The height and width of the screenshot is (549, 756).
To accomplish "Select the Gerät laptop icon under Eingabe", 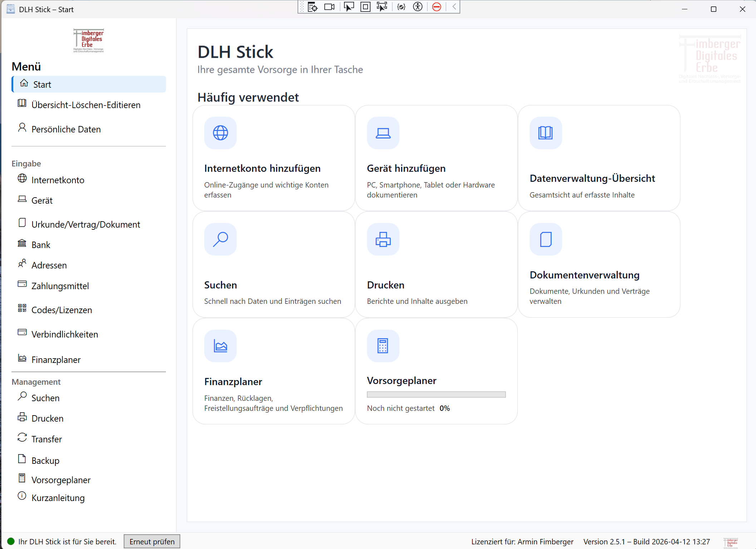I will click(22, 199).
